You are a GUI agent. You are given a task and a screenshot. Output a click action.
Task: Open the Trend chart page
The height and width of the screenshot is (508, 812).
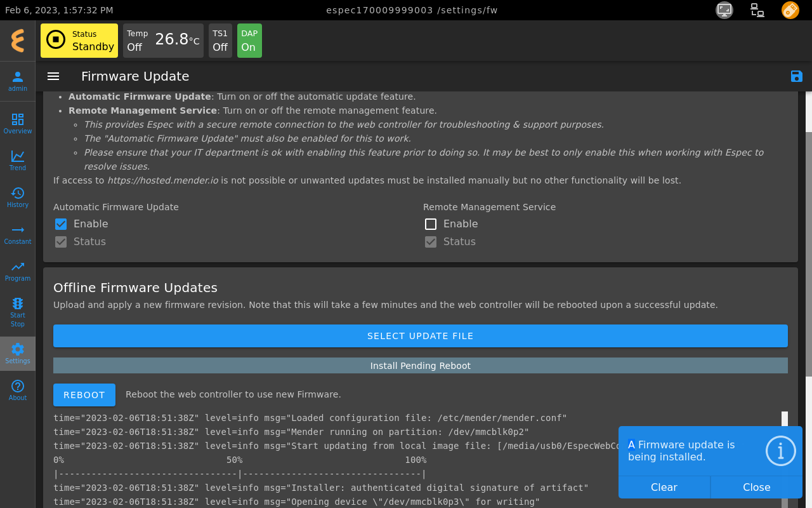[18, 160]
